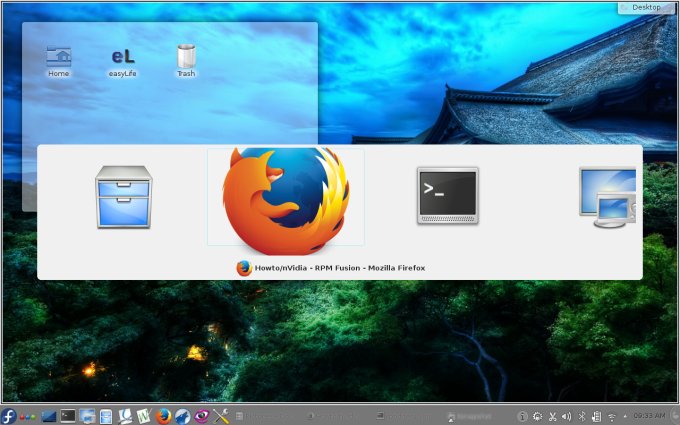Screen dimensions: 680x425
Task: Open the Bluetooth tray icon
Action: pos(582,417)
